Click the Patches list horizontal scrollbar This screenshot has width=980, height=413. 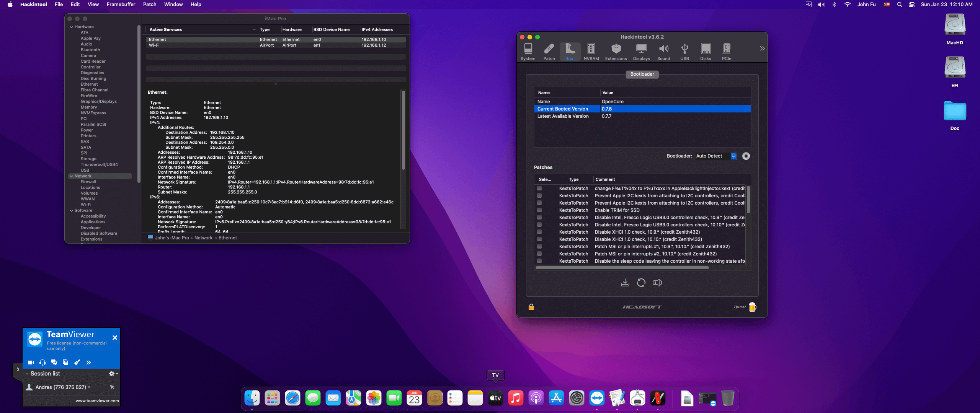[x=622, y=268]
